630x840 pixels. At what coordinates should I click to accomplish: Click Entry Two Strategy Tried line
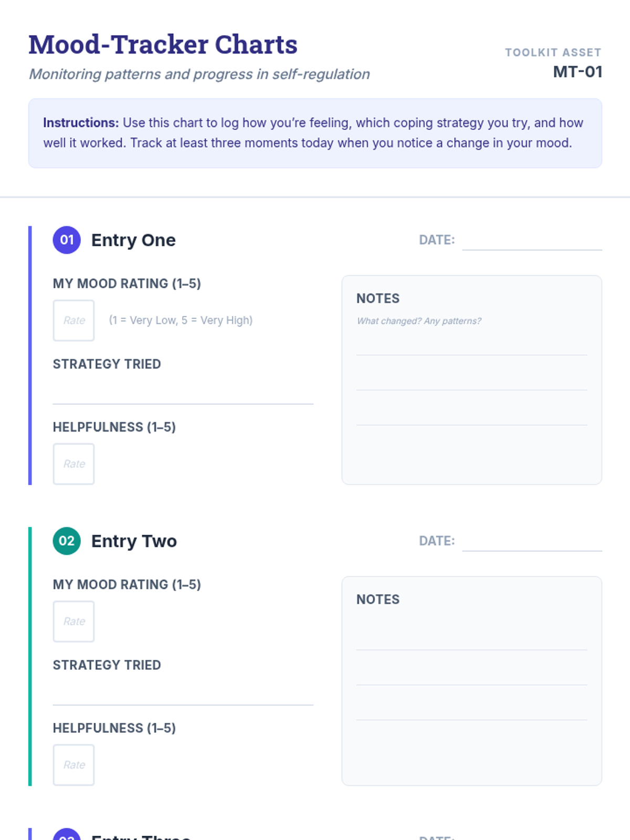[x=183, y=692]
